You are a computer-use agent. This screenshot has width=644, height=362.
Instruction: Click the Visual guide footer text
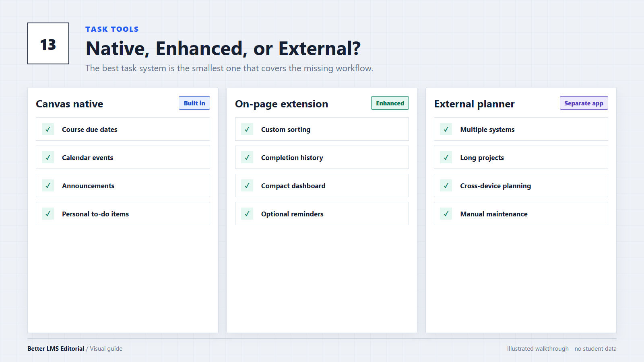point(106,349)
